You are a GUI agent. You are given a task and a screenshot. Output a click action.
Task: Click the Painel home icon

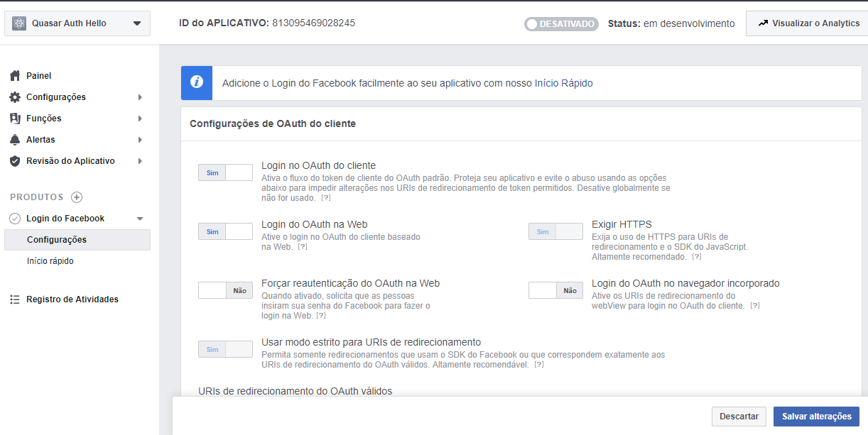pyautogui.click(x=15, y=76)
